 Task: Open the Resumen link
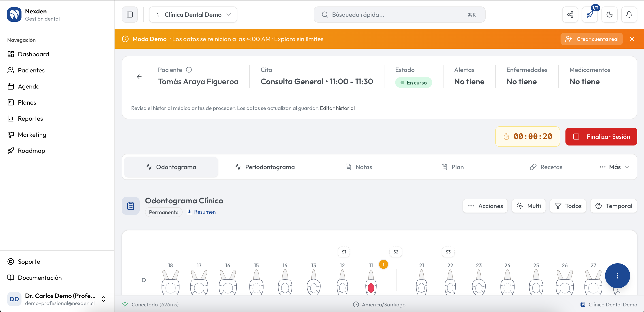click(x=201, y=212)
